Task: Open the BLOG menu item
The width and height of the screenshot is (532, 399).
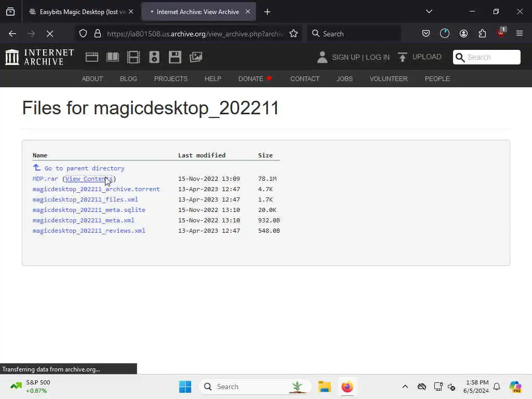Action: pyautogui.click(x=129, y=79)
